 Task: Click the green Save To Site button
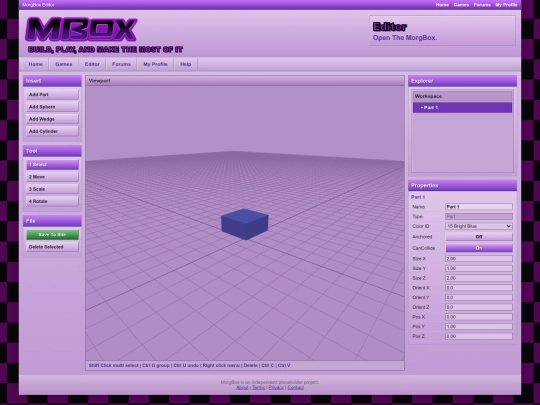pos(52,235)
